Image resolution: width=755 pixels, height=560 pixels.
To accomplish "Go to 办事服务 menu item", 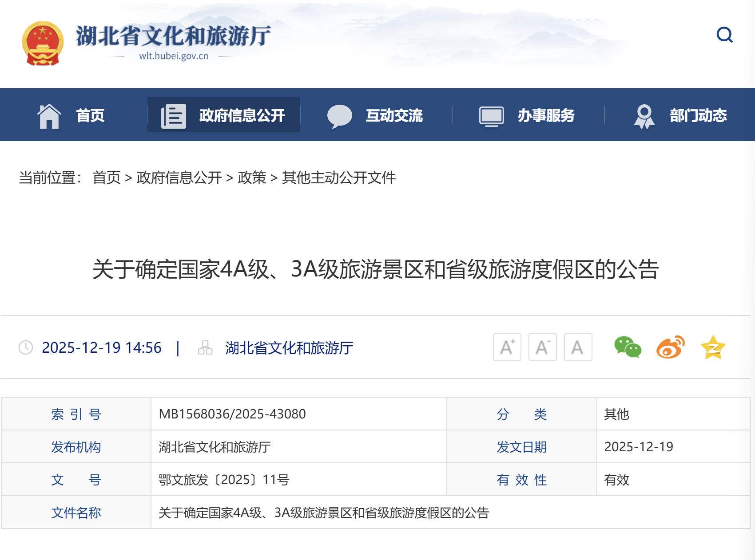I will click(x=528, y=115).
